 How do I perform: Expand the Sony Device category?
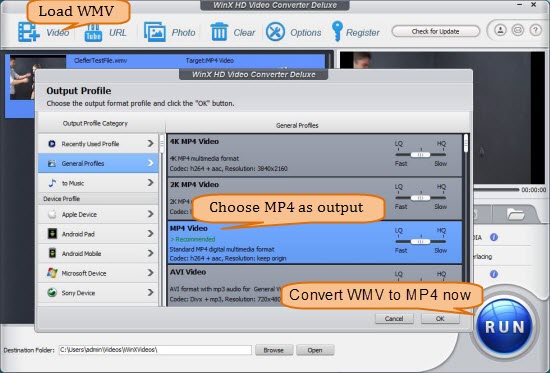[98, 293]
